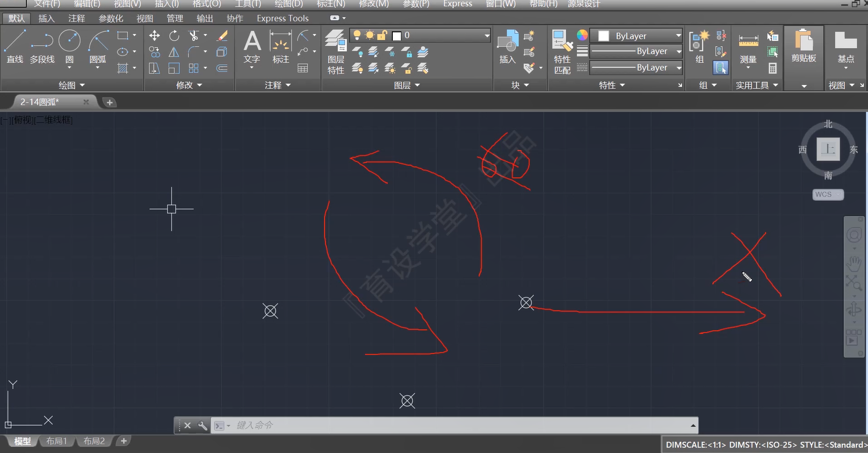Click the ViewCube 上 (Top) face
Screen dimensions: 868x453
828,149
